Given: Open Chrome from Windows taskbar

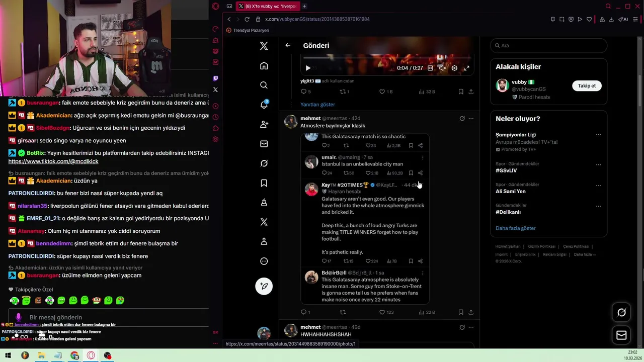Looking at the screenshot, I should pos(74,355).
